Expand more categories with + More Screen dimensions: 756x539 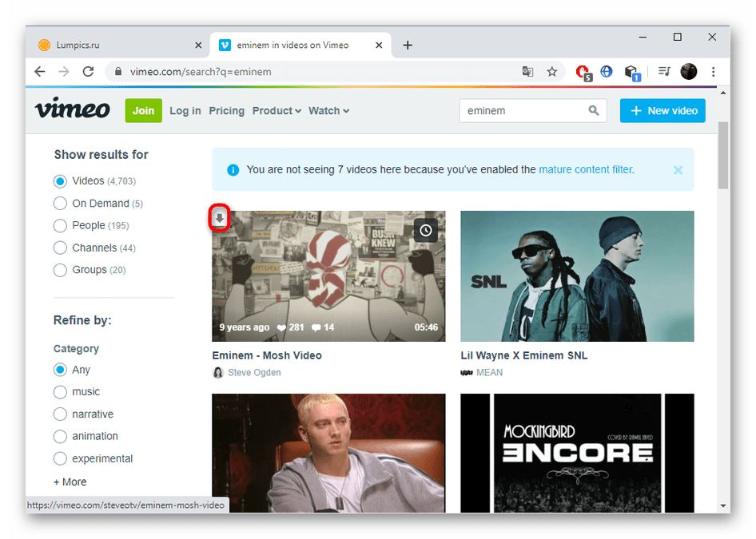[70, 482]
